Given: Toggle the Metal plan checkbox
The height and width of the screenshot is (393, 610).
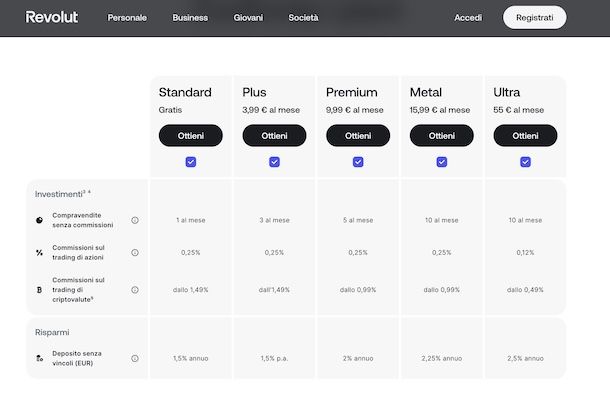Looking at the screenshot, I should [x=442, y=162].
